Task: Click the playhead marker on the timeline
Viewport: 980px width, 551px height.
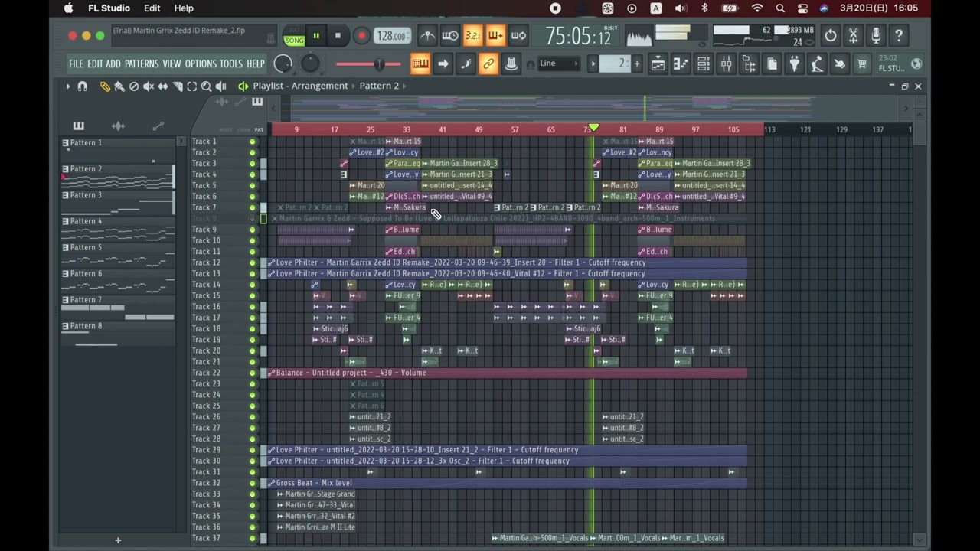Action: pyautogui.click(x=593, y=128)
